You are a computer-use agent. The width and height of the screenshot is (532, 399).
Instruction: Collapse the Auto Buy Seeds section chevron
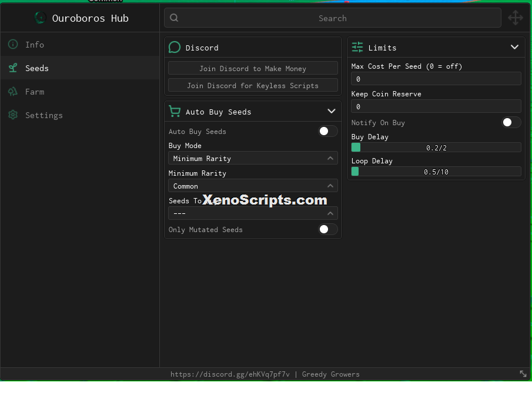[332, 111]
